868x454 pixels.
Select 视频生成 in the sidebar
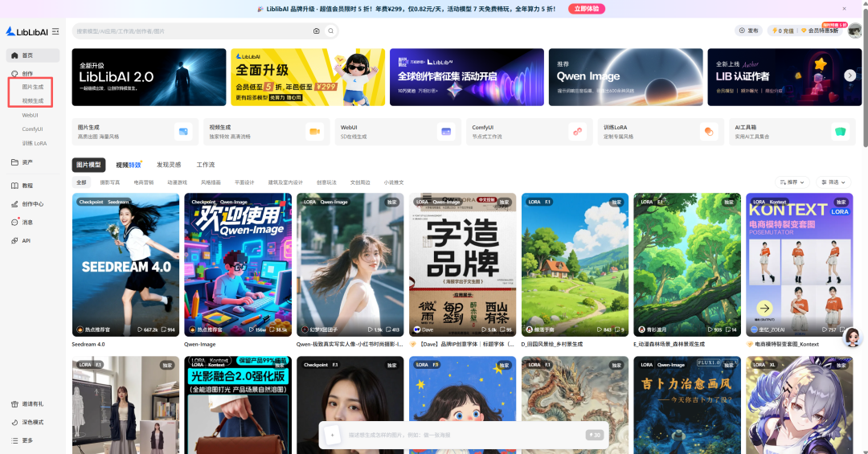pos(33,100)
